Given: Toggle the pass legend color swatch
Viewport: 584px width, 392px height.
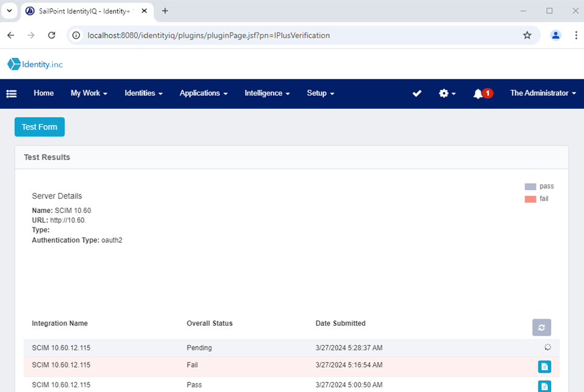Looking at the screenshot, I should pyautogui.click(x=531, y=187).
